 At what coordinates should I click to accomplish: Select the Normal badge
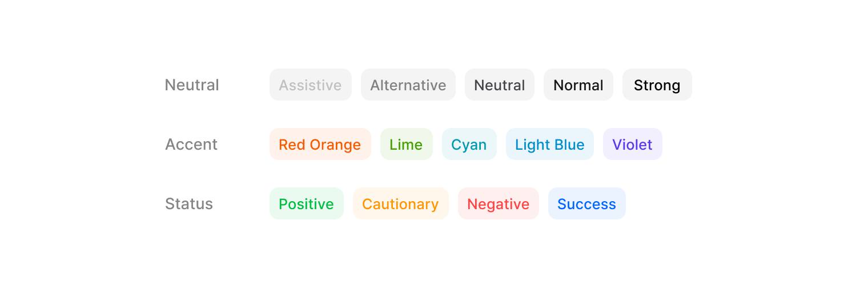coord(578,85)
